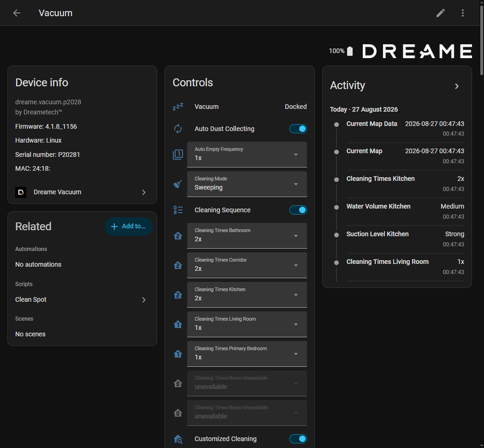Viewport: 484px width, 448px height.
Task: Open the three-dot overflow menu
Action: point(462,13)
